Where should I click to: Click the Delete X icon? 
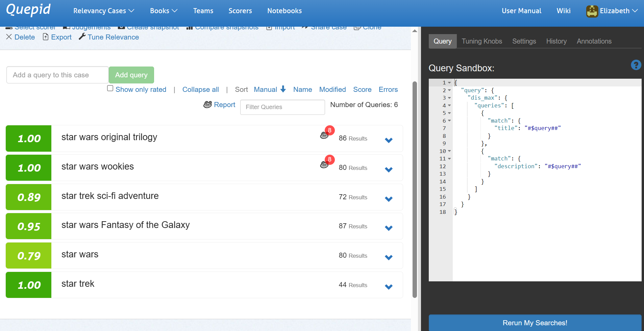[x=9, y=37]
